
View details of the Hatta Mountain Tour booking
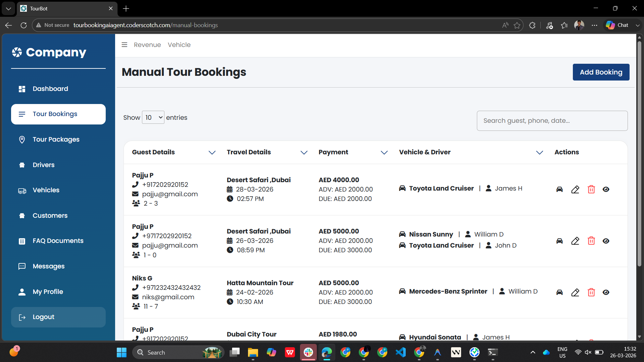(606, 292)
